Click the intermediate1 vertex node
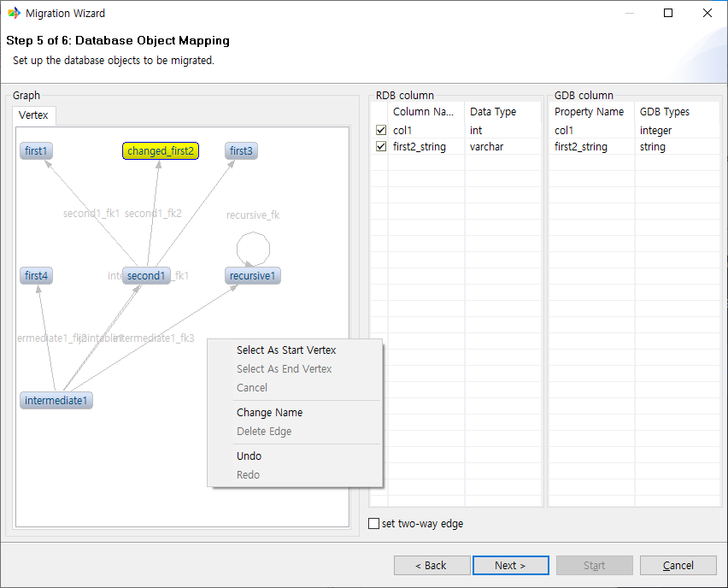This screenshot has height=588, width=728. click(56, 401)
